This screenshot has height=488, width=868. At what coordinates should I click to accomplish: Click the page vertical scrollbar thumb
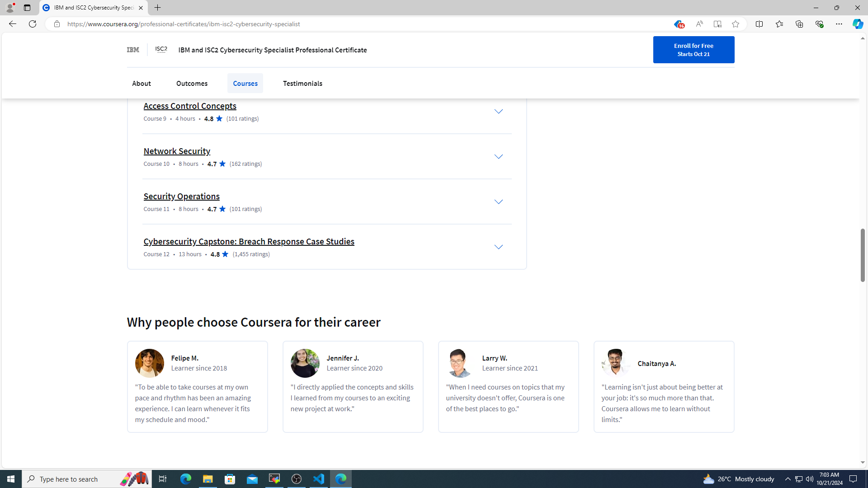[863, 255]
